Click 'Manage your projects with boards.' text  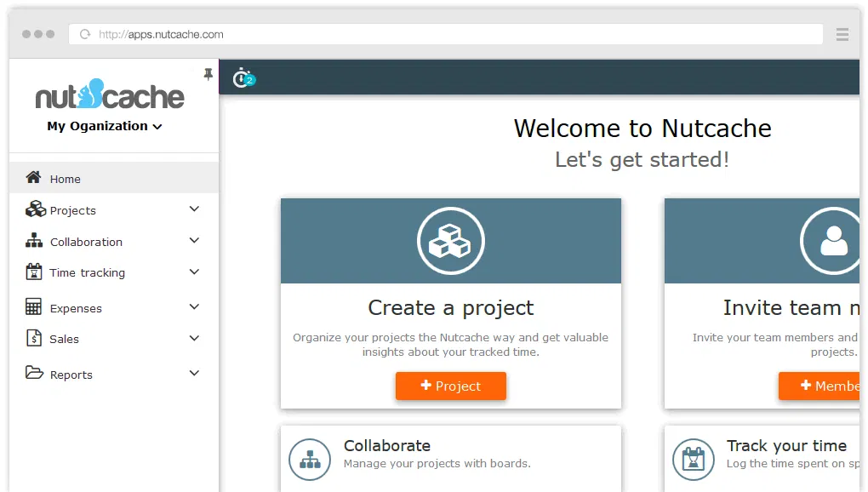437,463
